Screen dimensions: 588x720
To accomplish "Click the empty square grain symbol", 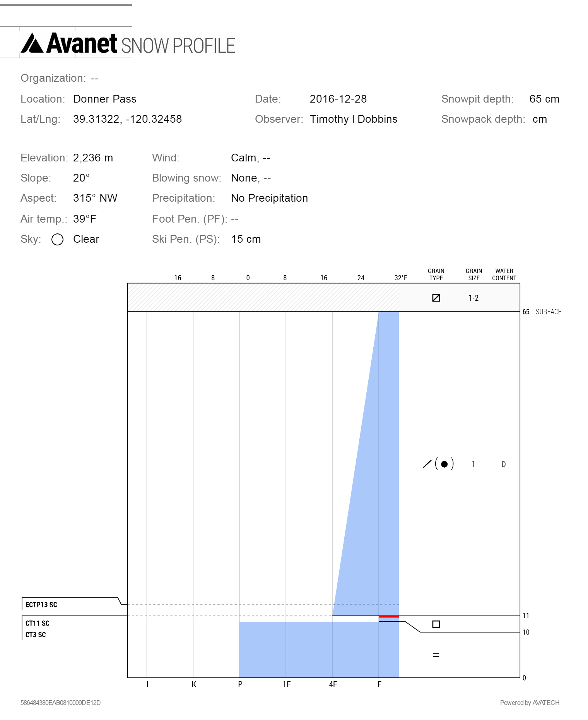I will 436,624.
